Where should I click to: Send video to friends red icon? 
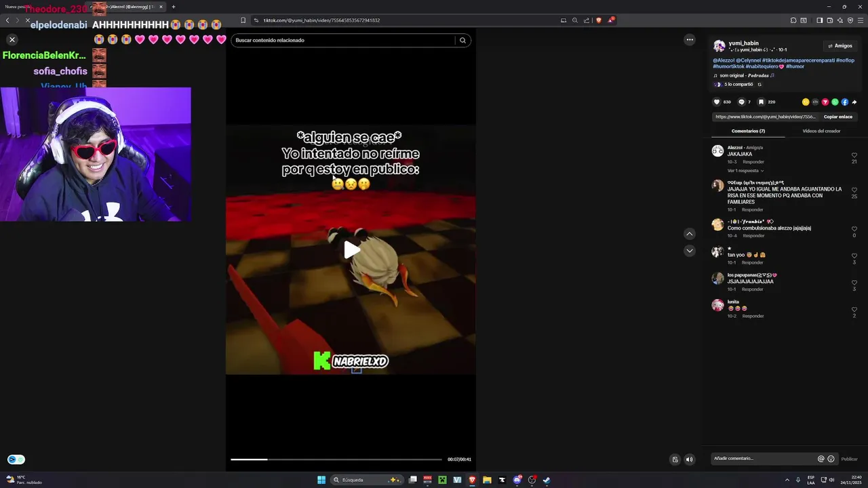825,102
